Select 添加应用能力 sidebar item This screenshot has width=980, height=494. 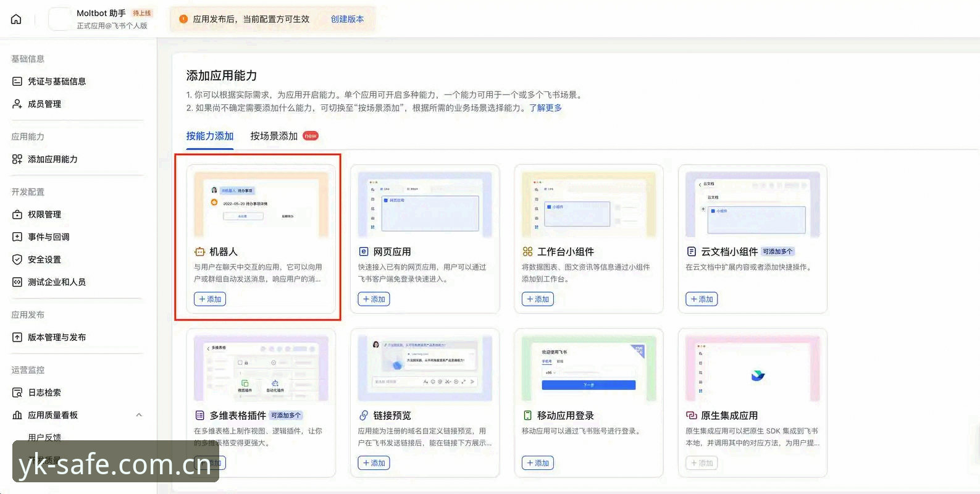point(52,159)
